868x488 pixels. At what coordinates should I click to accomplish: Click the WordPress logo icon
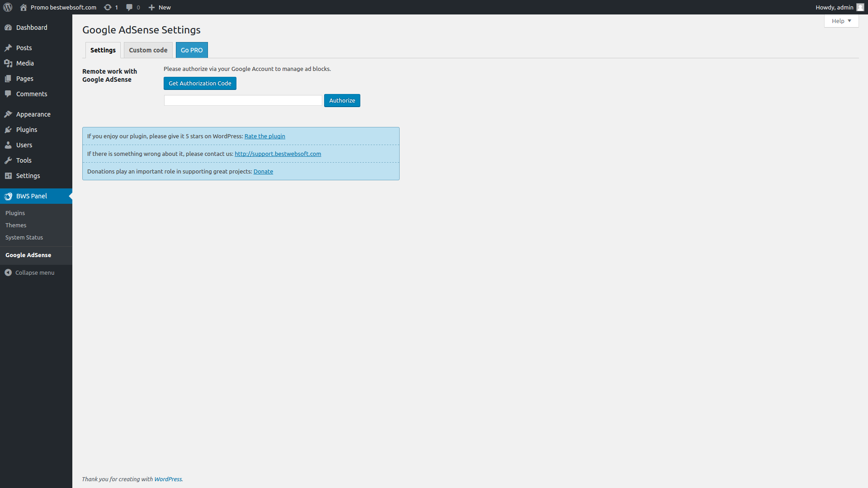[8, 7]
